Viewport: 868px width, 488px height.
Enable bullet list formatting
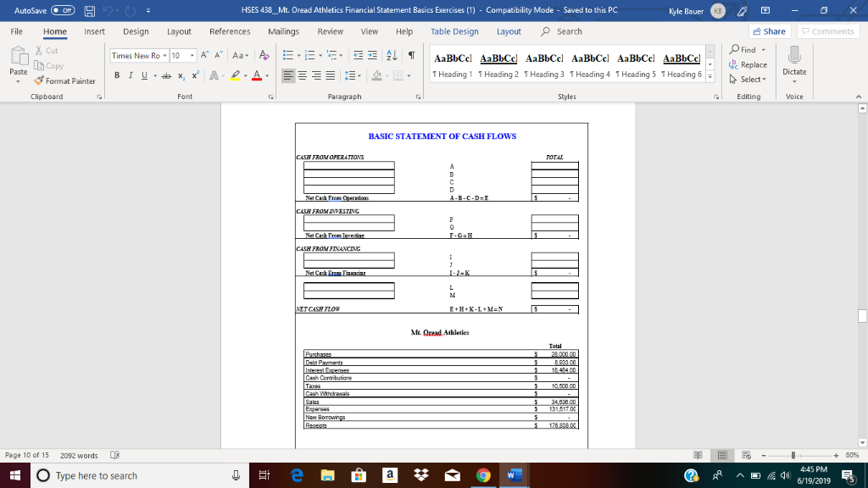(289, 55)
